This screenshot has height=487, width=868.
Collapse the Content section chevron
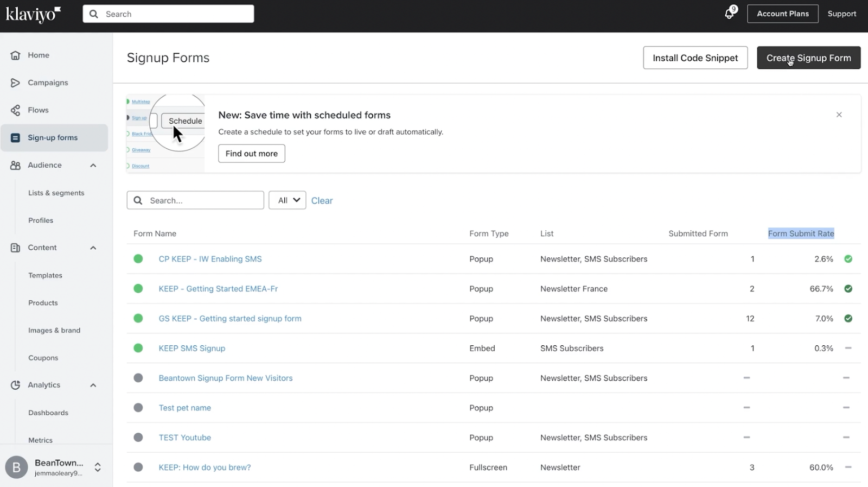[93, 248]
